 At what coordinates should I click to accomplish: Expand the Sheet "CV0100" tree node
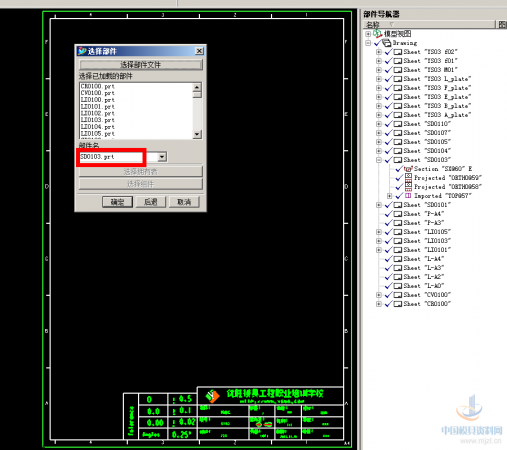[379, 295]
